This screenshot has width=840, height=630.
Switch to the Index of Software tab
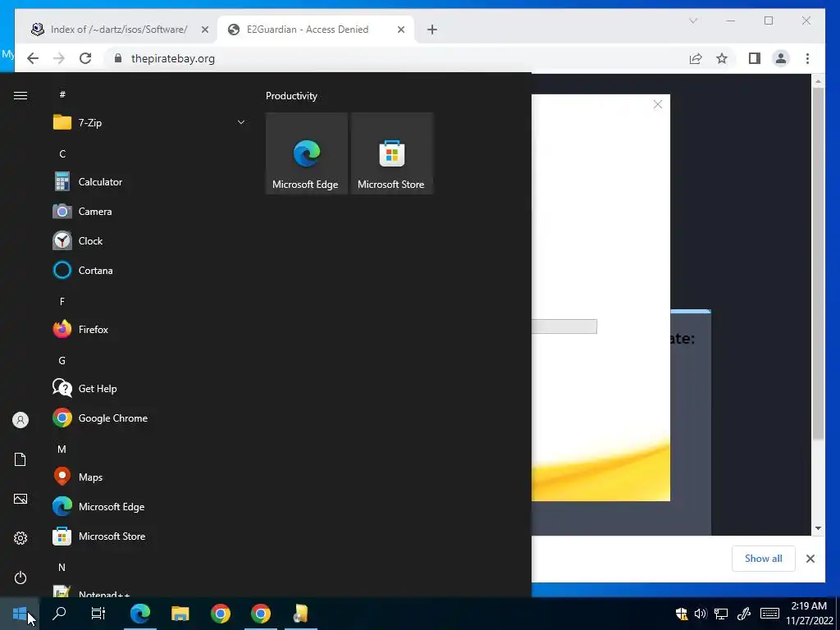(118, 30)
